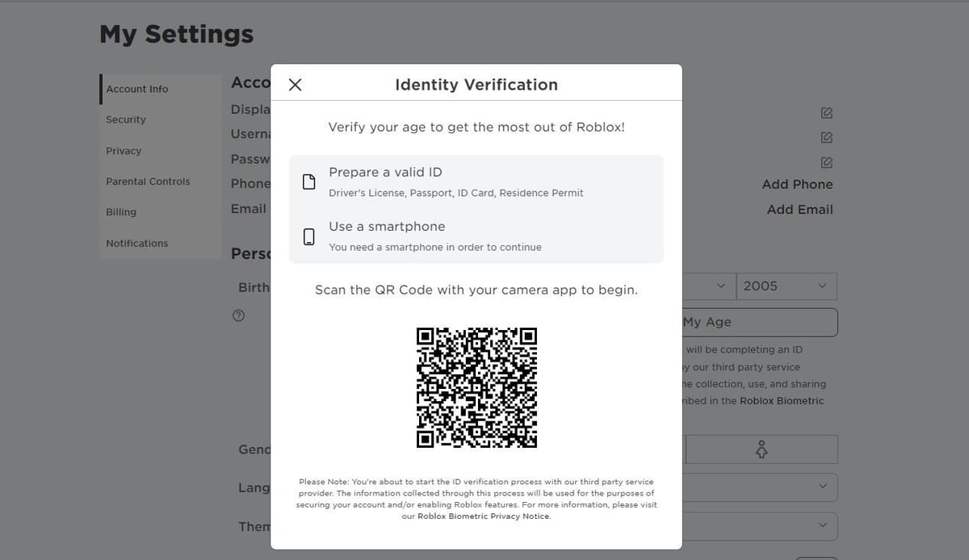Switch to the Security tab
The image size is (969, 560).
pyautogui.click(x=125, y=119)
